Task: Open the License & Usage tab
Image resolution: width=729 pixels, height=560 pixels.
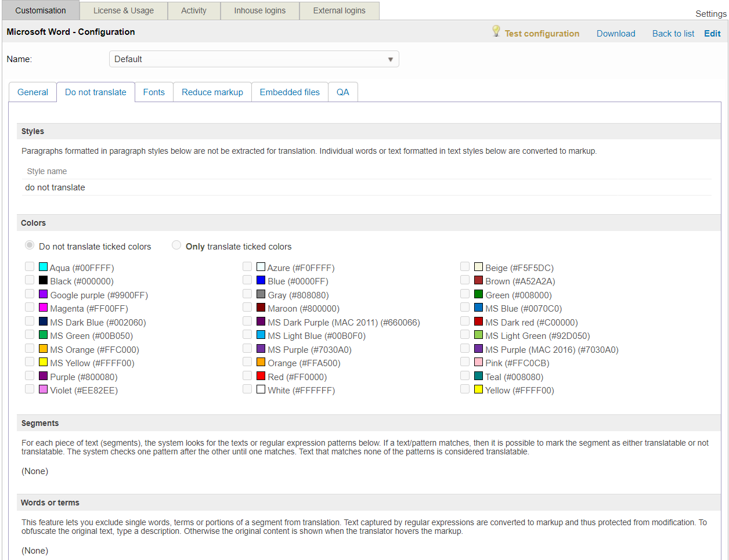Action: pos(124,10)
